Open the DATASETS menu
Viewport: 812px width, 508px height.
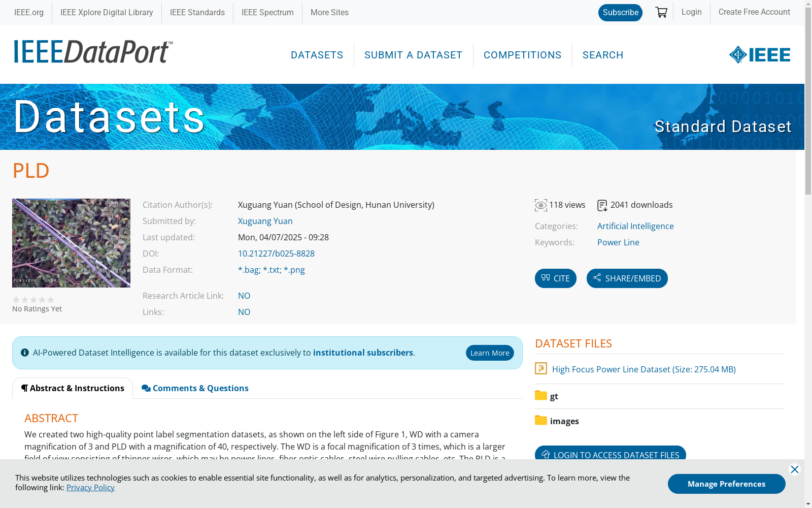click(317, 55)
